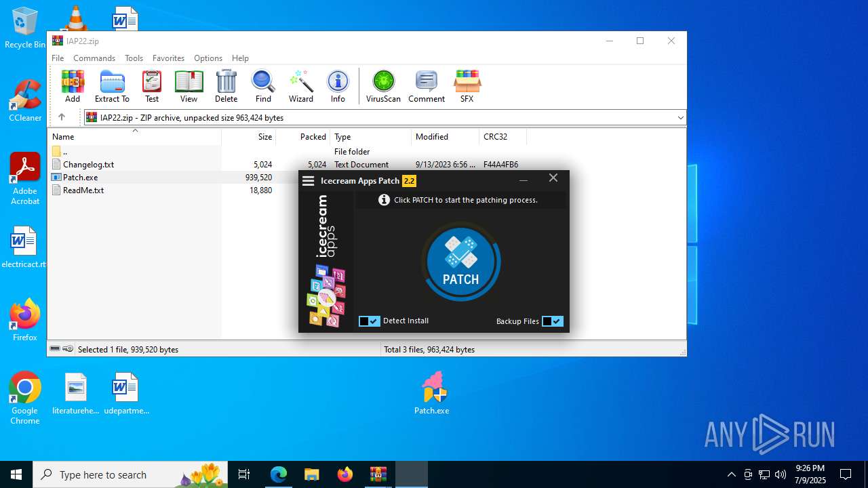The height and width of the screenshot is (488, 868).
Task: Open Recycle Bin desktop icon
Action: point(25,28)
